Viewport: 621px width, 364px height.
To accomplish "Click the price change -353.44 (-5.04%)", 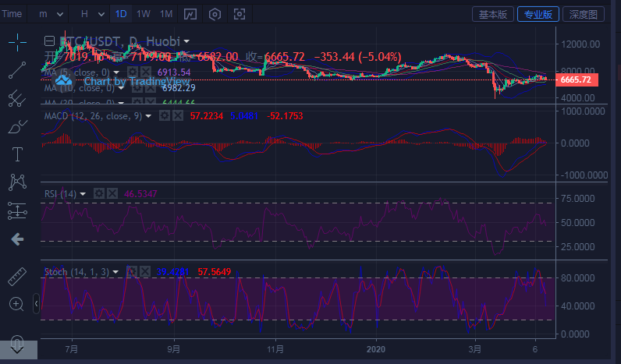I will (x=357, y=57).
